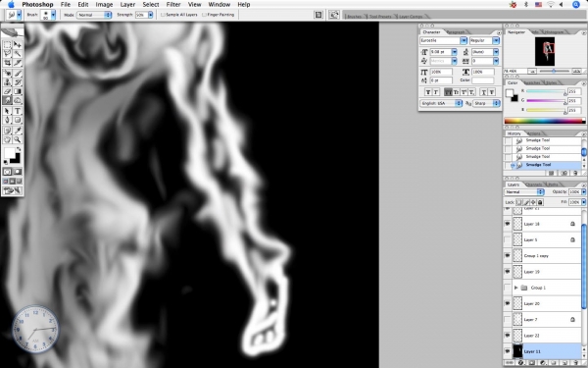This screenshot has height=368, width=588.
Task: Select the Slice tool
Action: pyautogui.click(x=18, y=63)
